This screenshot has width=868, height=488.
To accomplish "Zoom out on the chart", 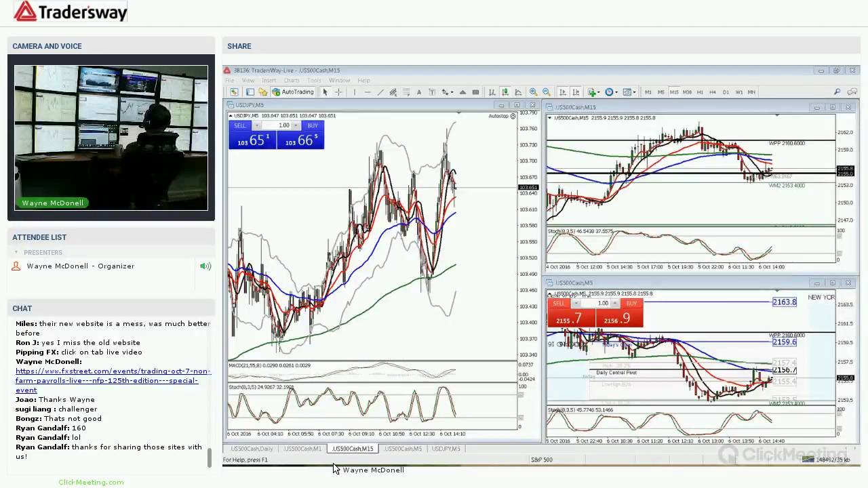I will pos(546,91).
